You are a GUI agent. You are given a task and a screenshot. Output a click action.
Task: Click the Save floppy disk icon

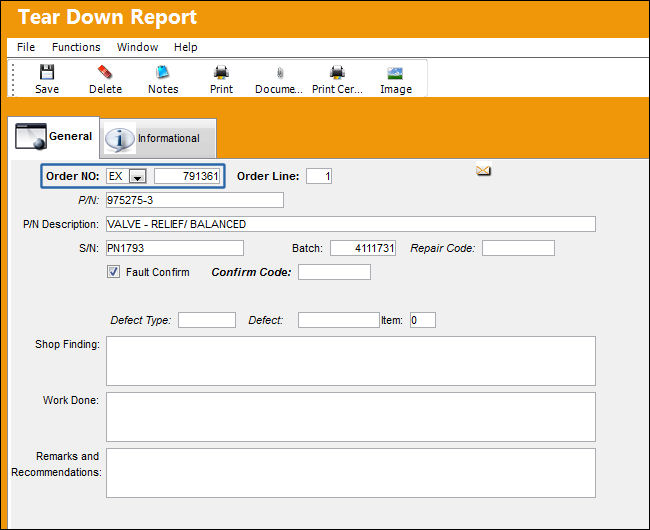tap(47, 72)
